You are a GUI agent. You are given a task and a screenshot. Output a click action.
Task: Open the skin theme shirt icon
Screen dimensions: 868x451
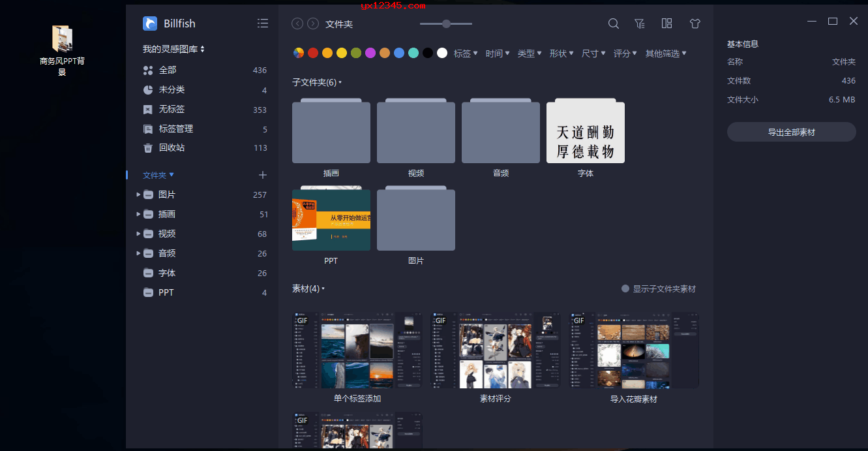pos(695,23)
